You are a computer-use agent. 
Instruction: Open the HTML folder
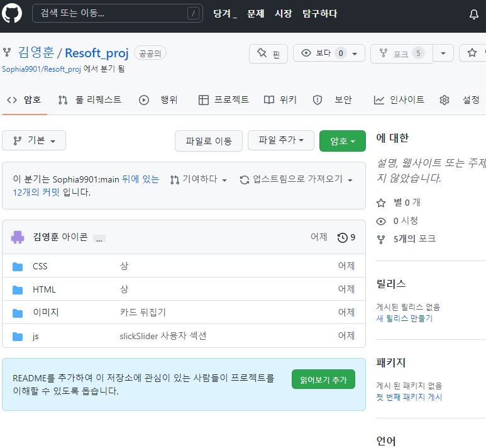tap(44, 289)
